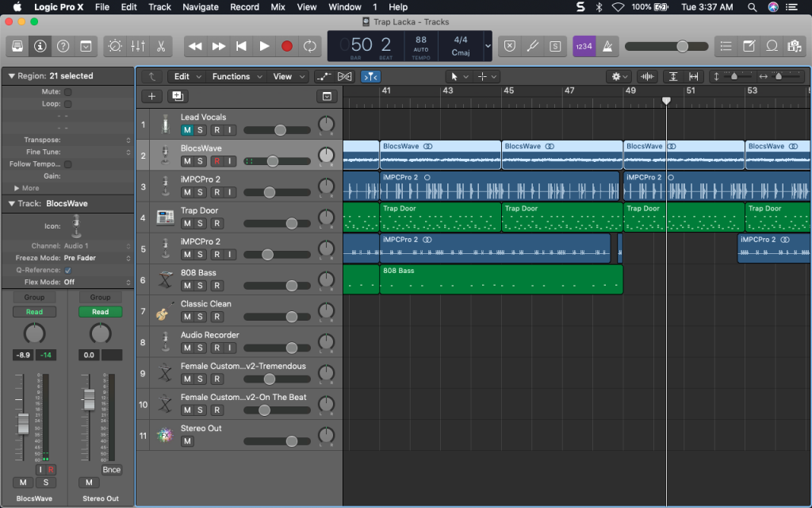Open the Tuner
Screen dimensions: 812x508
(532, 46)
